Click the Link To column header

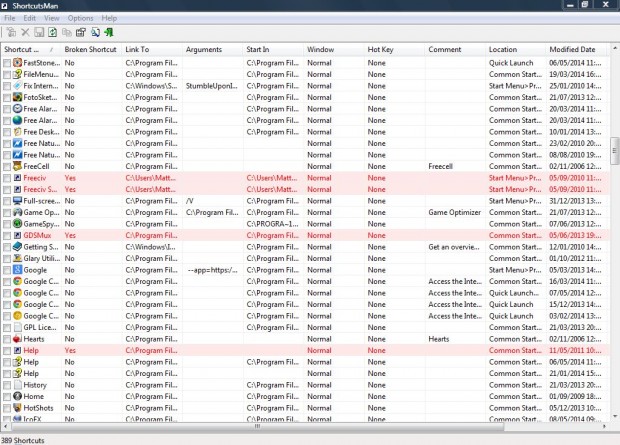pos(152,49)
